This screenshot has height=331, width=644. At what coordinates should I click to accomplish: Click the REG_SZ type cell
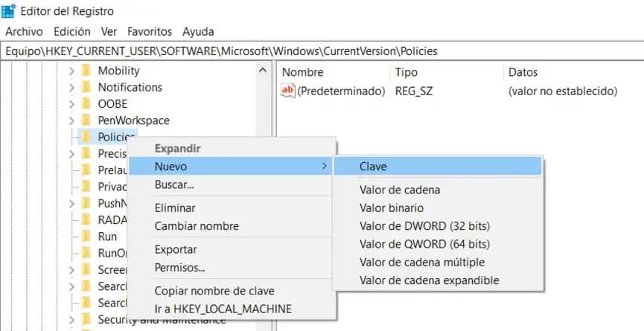click(414, 91)
